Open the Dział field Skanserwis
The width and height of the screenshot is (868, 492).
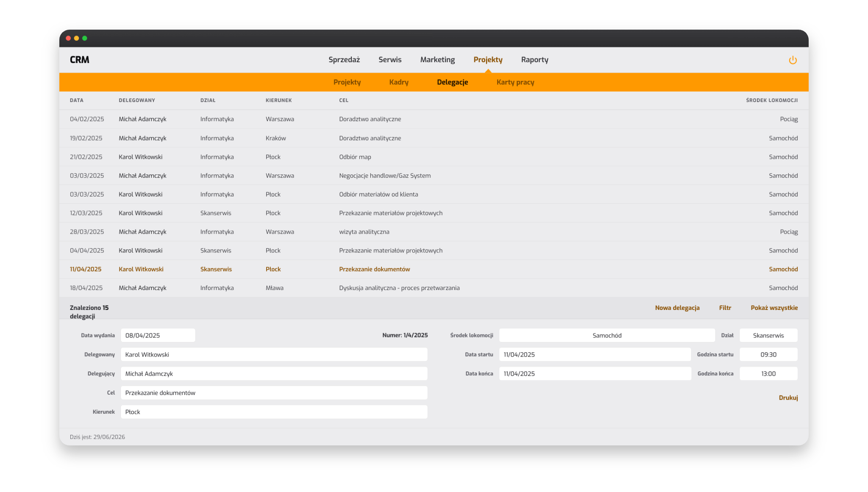click(768, 335)
